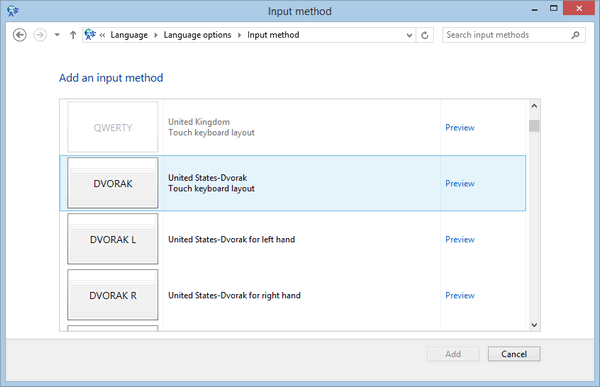Go back using the back arrow
This screenshot has width=600, height=387.
point(20,35)
